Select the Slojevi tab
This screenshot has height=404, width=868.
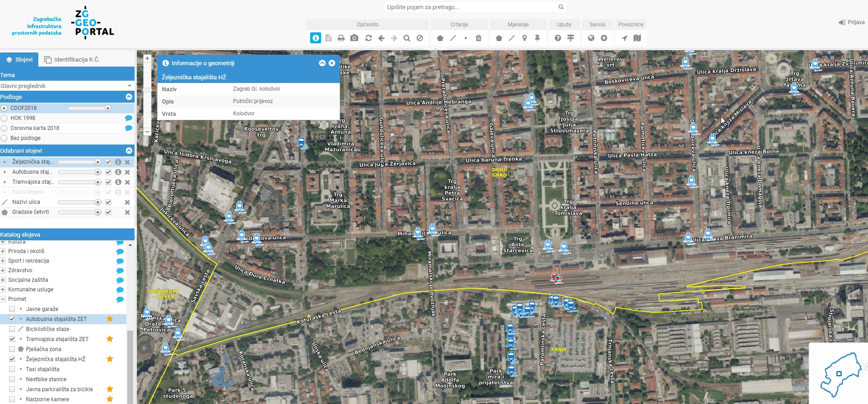(19, 60)
